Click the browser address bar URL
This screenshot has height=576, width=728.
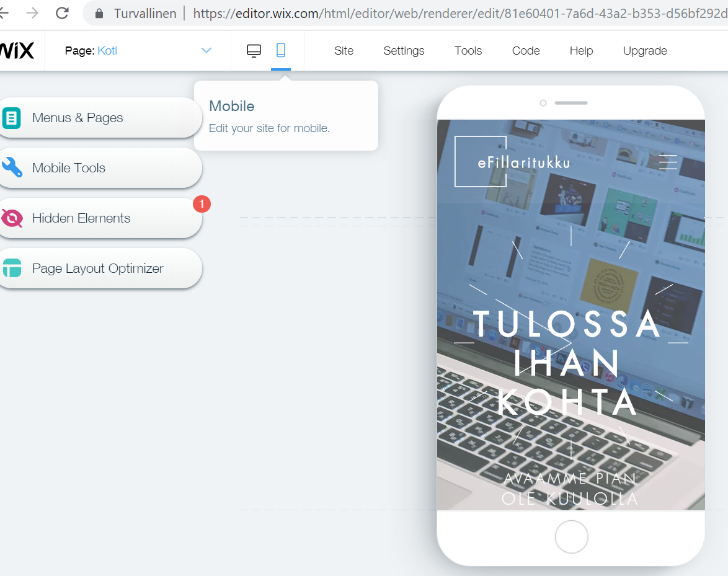[x=459, y=14]
